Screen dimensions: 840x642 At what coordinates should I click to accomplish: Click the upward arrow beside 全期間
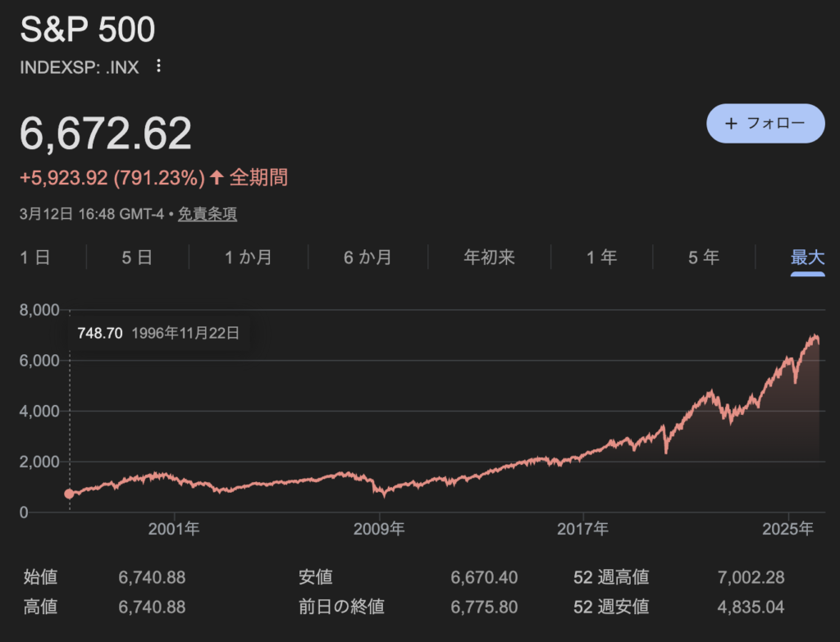(217, 177)
